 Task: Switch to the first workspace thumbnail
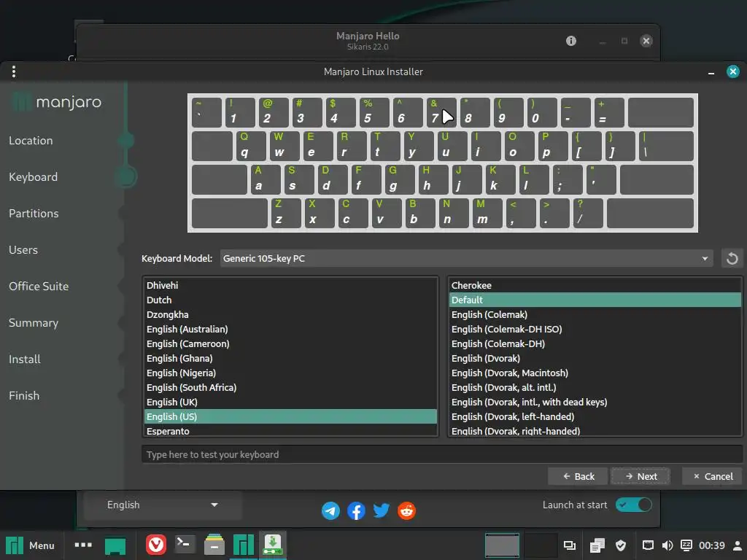(x=502, y=545)
